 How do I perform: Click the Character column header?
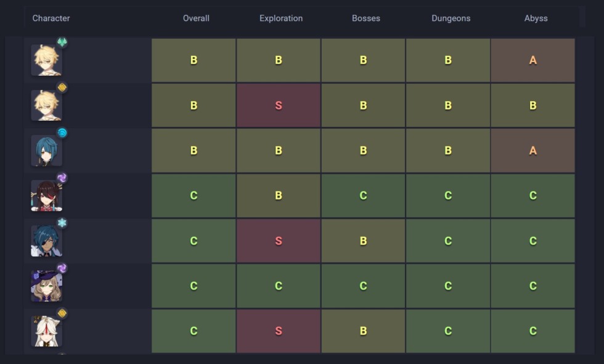click(51, 18)
